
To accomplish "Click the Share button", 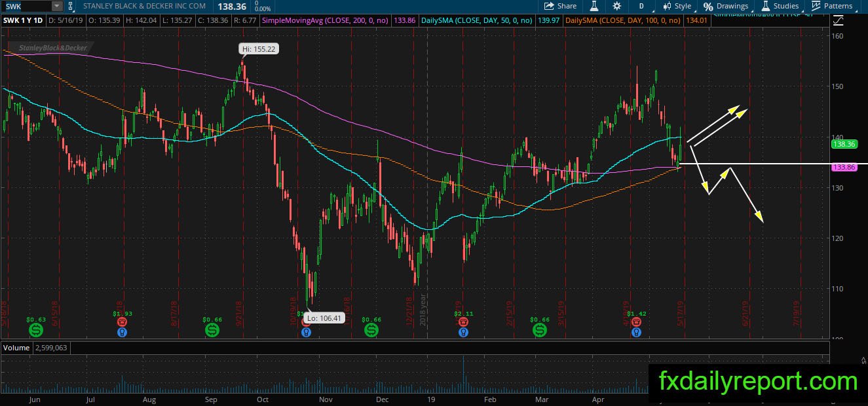I will (561, 6).
